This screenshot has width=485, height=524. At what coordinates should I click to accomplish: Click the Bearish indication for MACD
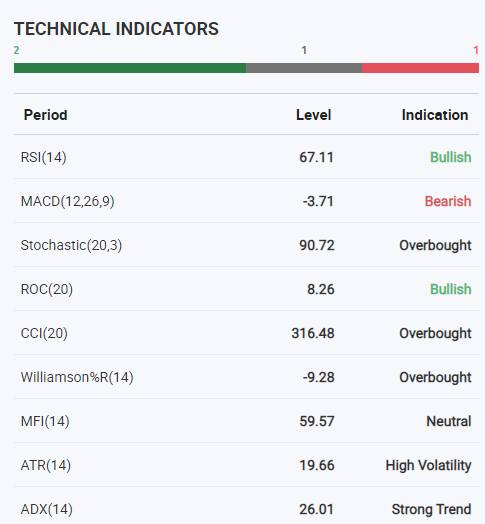point(448,201)
